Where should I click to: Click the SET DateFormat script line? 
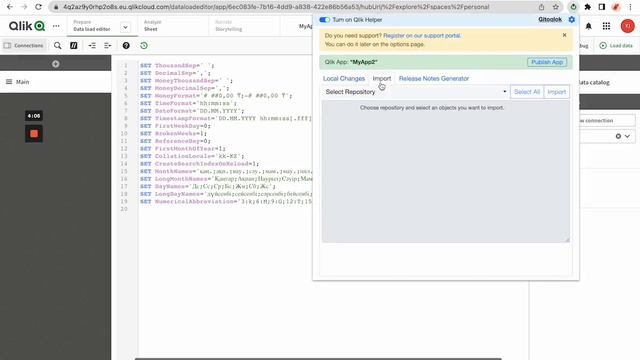tap(192, 111)
